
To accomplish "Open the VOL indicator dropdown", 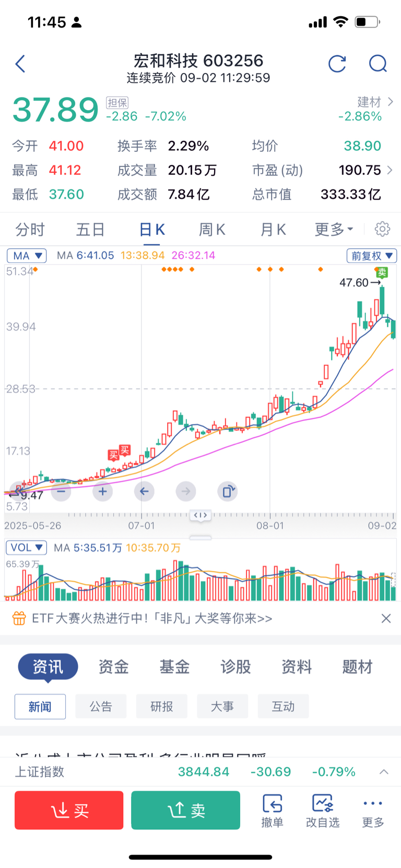I will pyautogui.click(x=27, y=548).
